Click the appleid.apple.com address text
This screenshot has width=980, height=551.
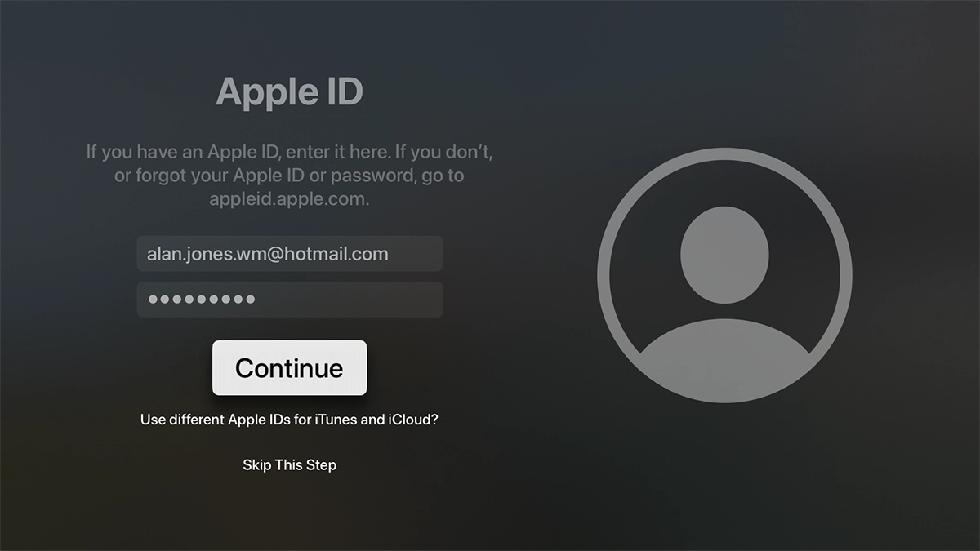[x=289, y=199]
